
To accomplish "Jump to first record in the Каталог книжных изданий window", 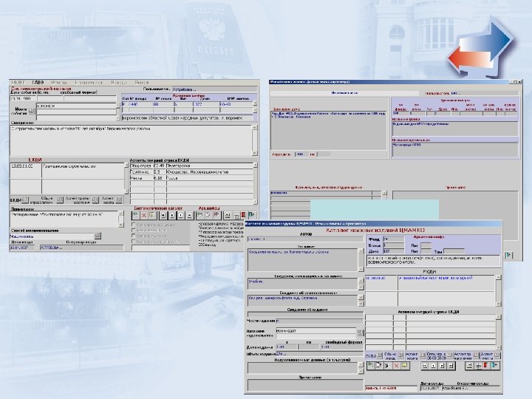I will (424, 366).
